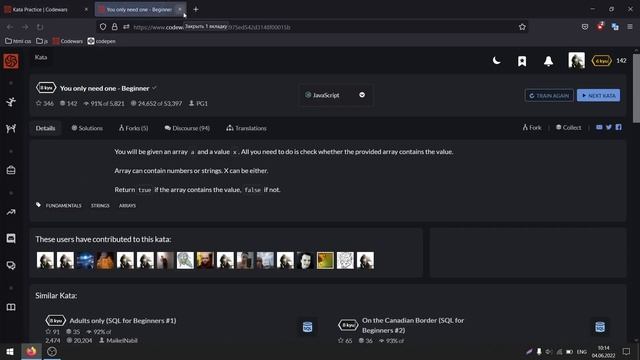Click the translate extension icon in toolbar
640x360 pixels.
pos(615,27)
